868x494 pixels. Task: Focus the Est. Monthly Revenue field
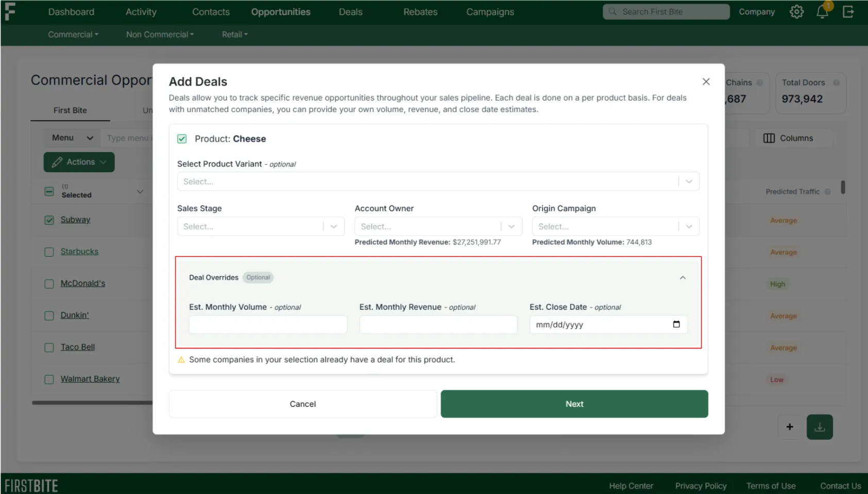point(438,324)
